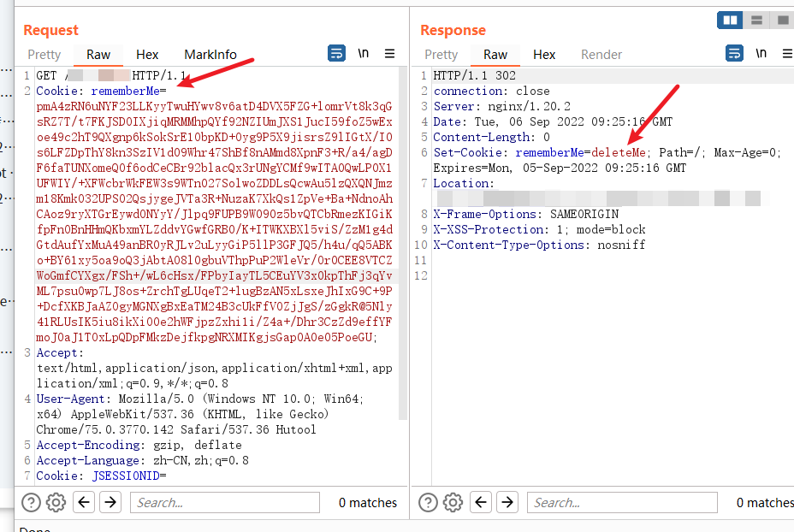Select the Response Raw tab
This screenshot has width=794, height=532.
point(495,55)
